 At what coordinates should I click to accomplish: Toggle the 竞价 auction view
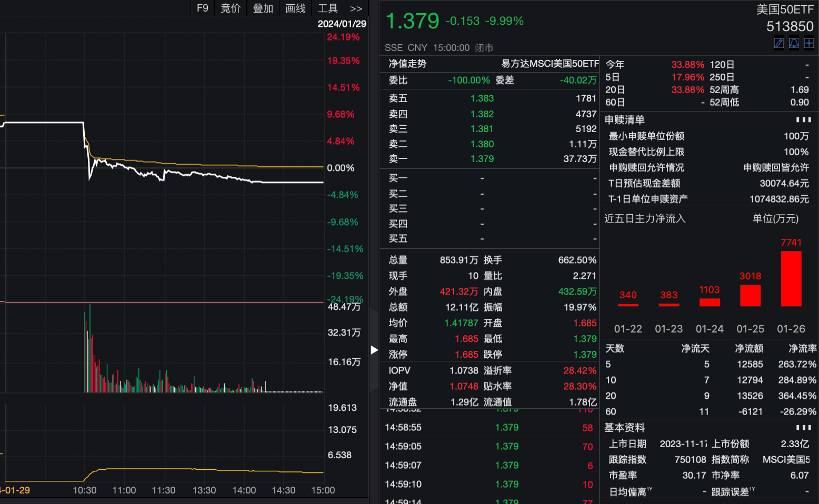point(231,8)
